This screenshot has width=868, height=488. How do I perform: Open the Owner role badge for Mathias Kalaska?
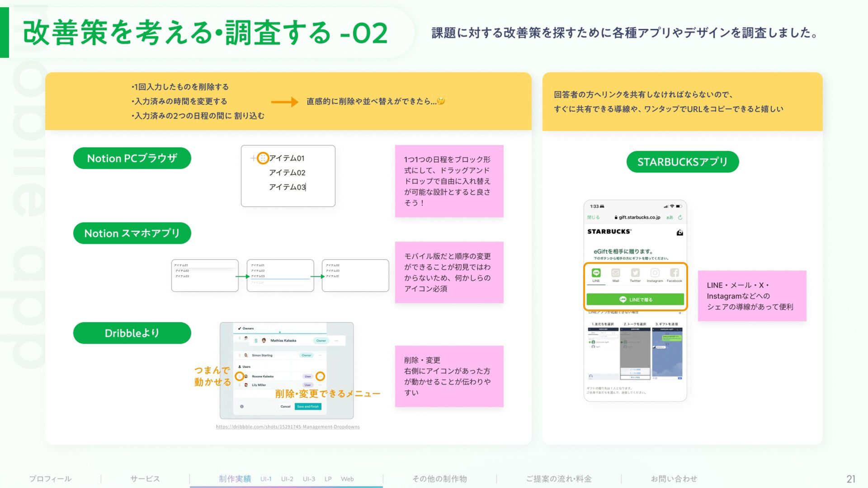[321, 341]
